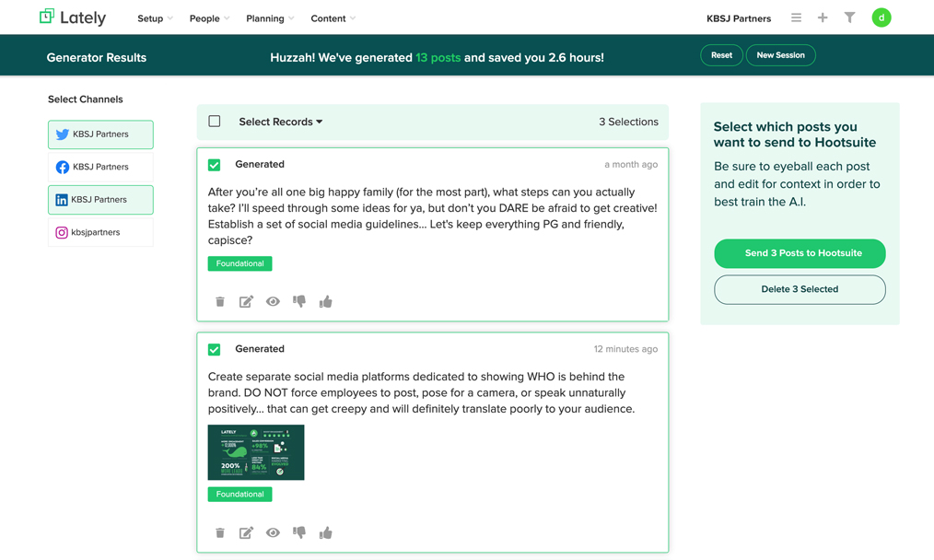Open the green user avatar 'd'
Screen dimensions: 934x560
(x=881, y=17)
